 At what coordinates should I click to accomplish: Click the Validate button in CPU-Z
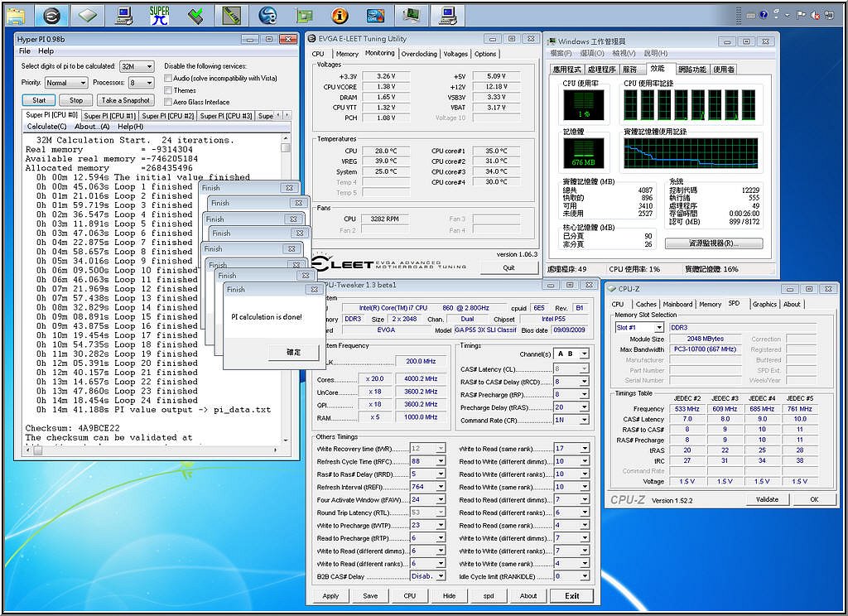pyautogui.click(x=767, y=499)
